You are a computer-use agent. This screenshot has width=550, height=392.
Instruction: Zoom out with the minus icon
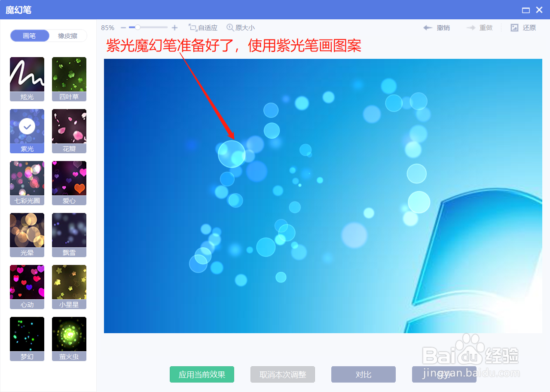tap(123, 27)
